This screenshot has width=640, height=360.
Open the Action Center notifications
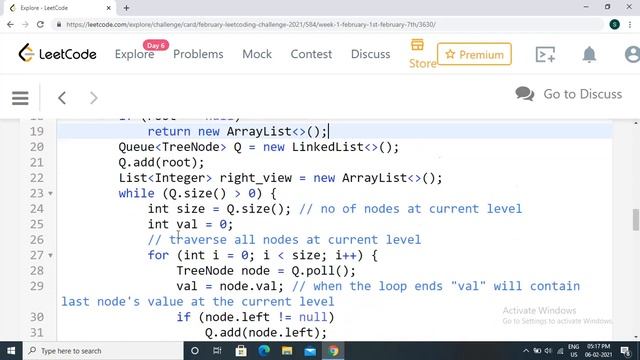click(x=625, y=351)
